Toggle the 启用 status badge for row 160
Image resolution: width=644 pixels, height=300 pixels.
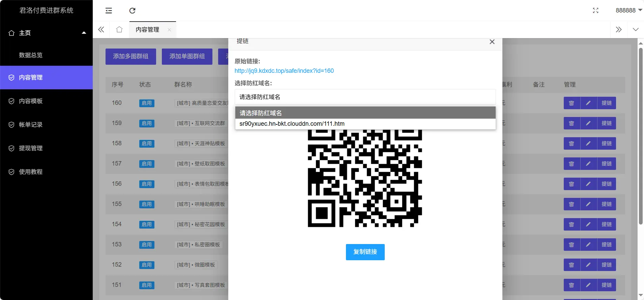point(147,103)
